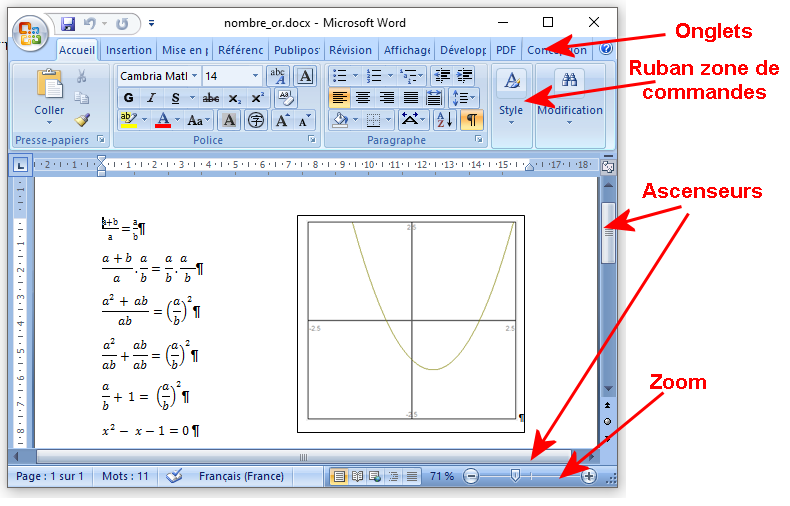Click Français (France) language in status bar
The width and height of the screenshot is (790, 506).
tap(240, 477)
